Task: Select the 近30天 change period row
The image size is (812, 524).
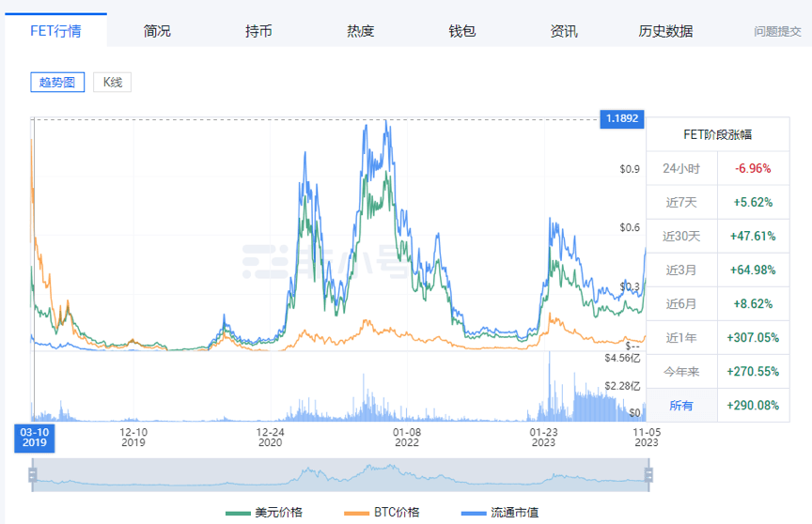Action: [x=717, y=236]
